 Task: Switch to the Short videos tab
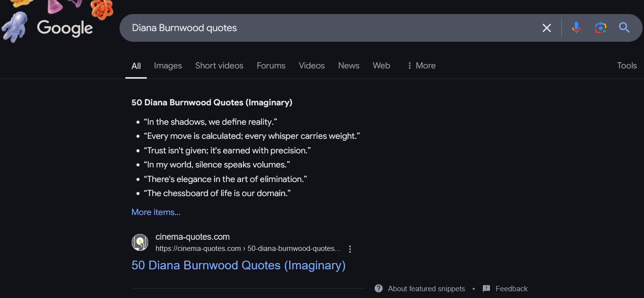[219, 66]
